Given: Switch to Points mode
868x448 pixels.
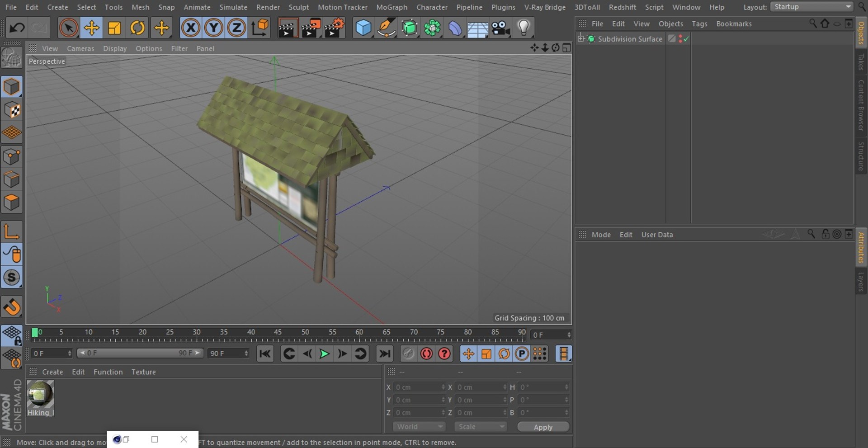Looking at the screenshot, I should 12,157.
